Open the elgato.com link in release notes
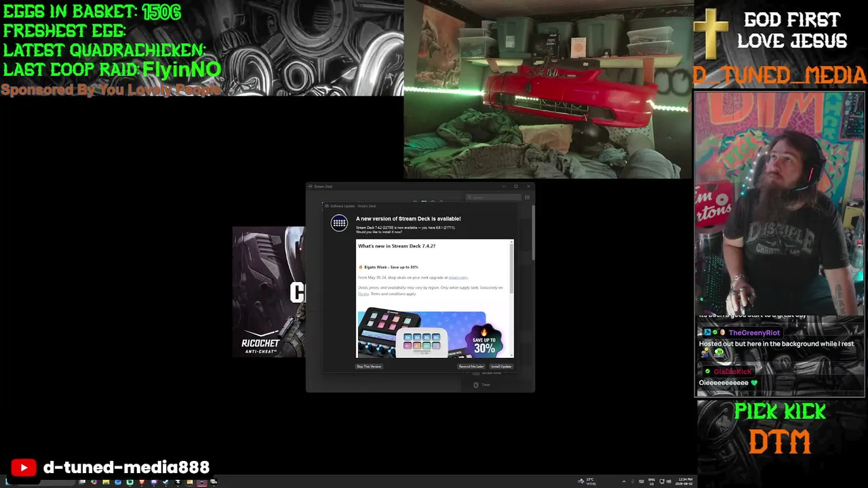868x488 pixels. tap(458, 277)
